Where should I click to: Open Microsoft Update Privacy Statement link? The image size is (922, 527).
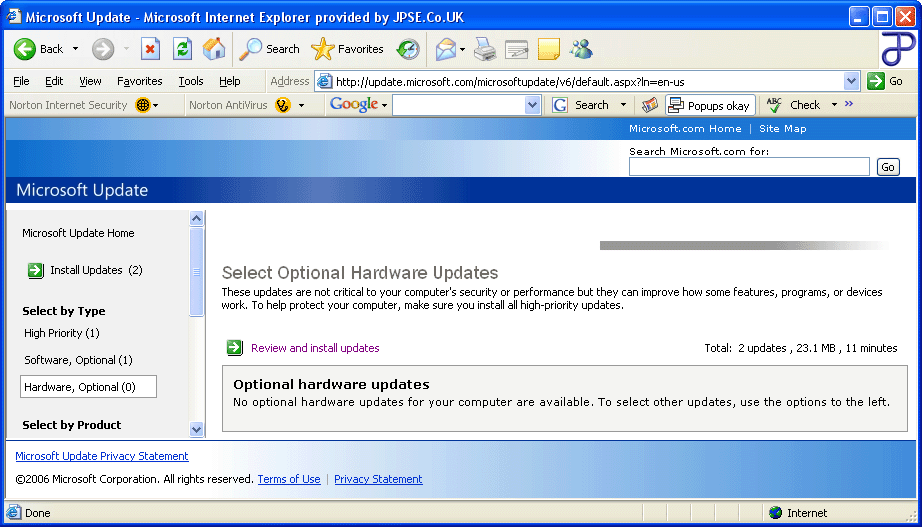[102, 456]
